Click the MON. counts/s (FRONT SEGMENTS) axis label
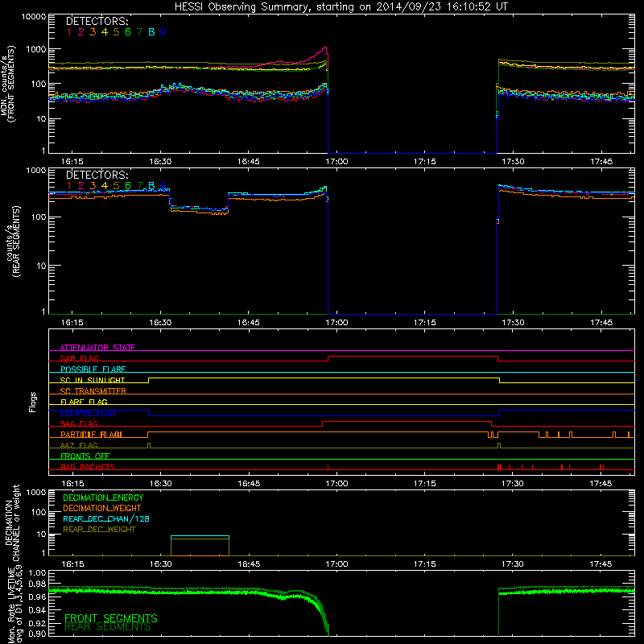The image size is (644, 644). pyautogui.click(x=8, y=85)
